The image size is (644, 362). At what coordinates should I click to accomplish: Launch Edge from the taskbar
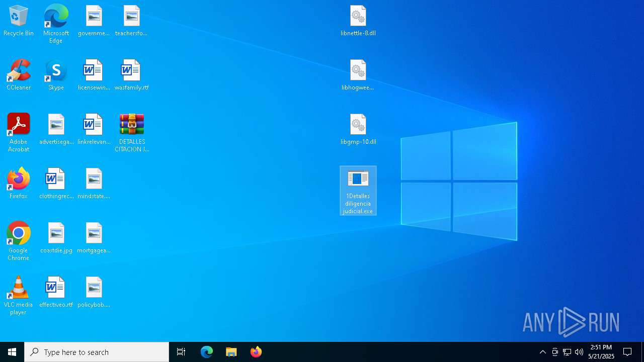(207, 352)
